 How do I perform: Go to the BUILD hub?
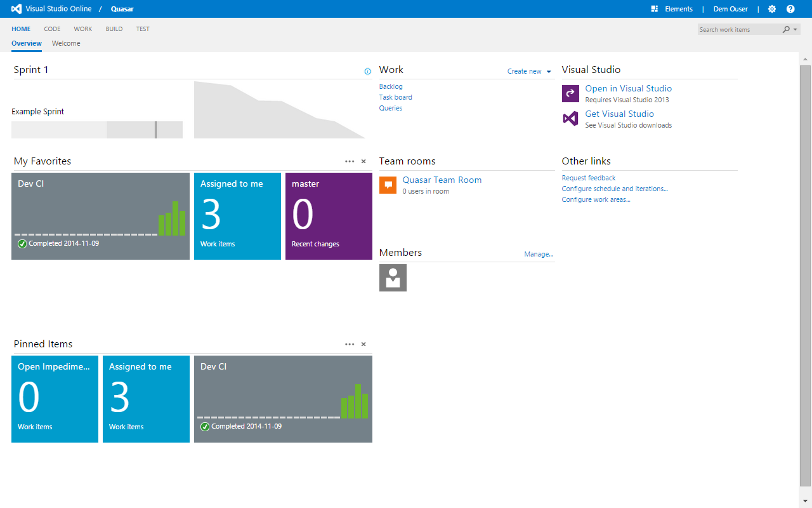[114, 29]
